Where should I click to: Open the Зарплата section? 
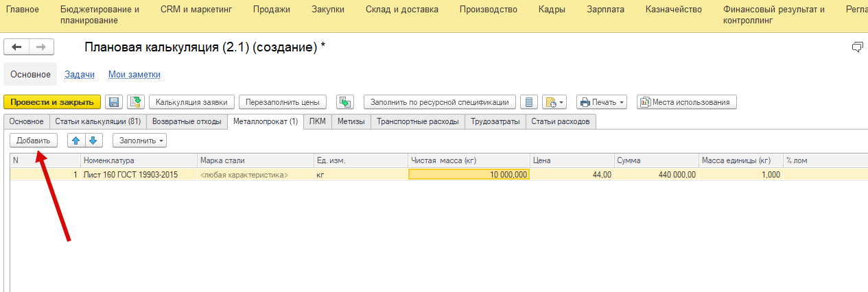606,10
